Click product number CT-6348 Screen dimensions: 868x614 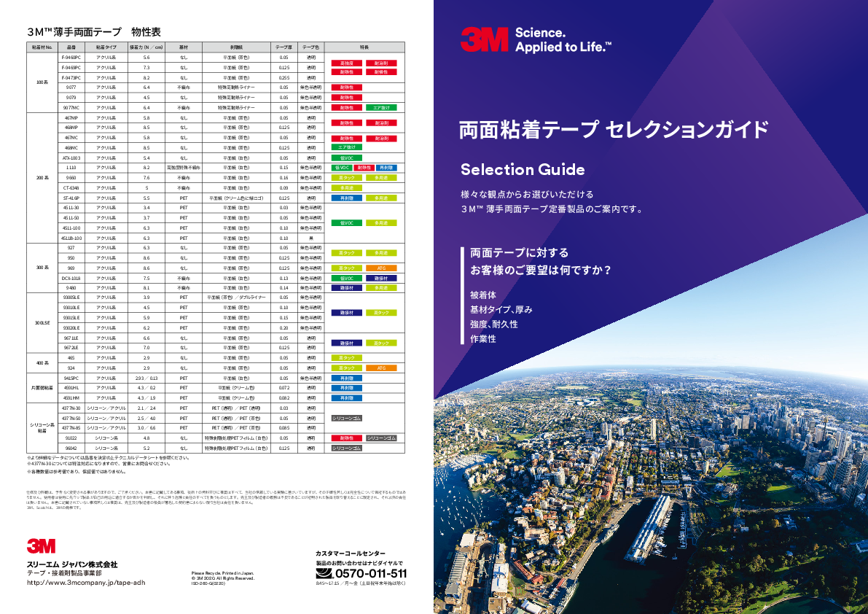(x=71, y=187)
